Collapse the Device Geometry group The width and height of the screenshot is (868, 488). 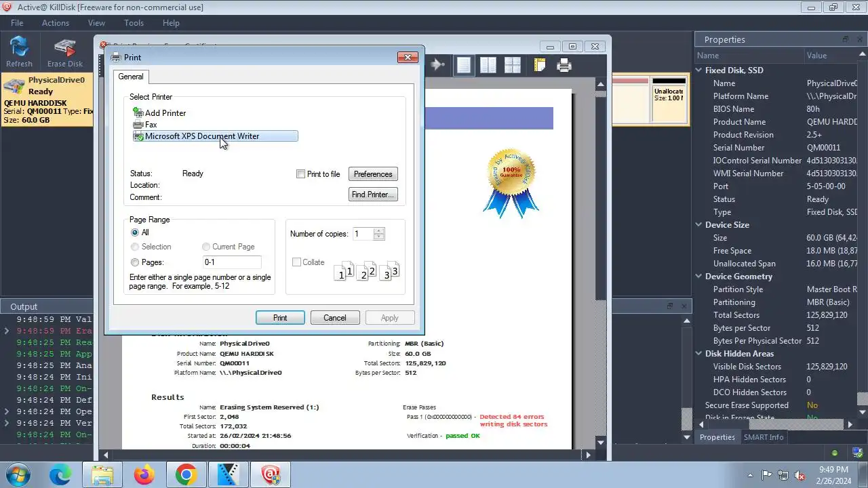tap(699, 277)
